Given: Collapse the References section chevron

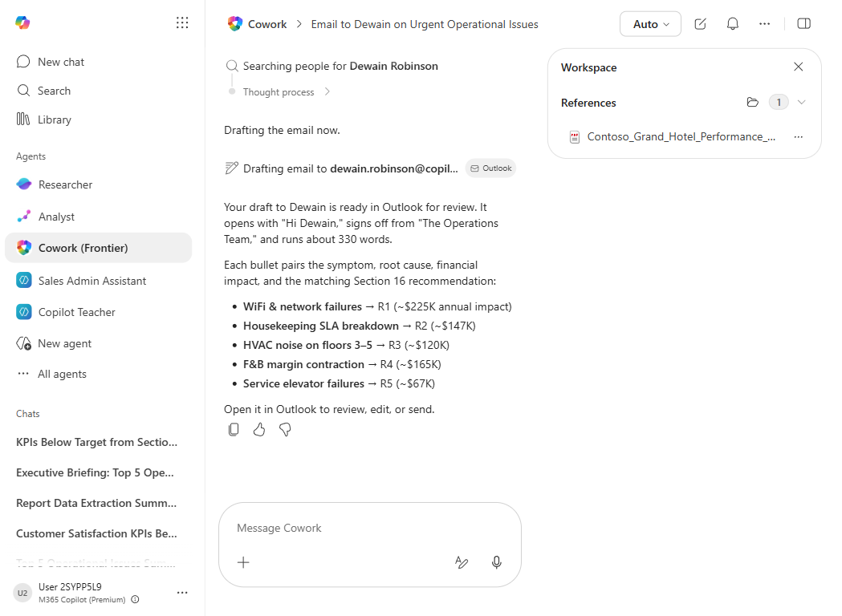Looking at the screenshot, I should coord(802,102).
